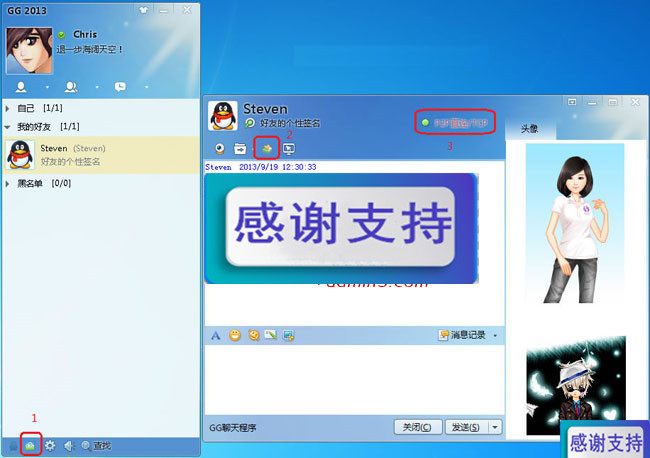Screen dimensions: 650x458
Task: Open the cloud disk icon in chat toolbar
Action: tap(267, 148)
